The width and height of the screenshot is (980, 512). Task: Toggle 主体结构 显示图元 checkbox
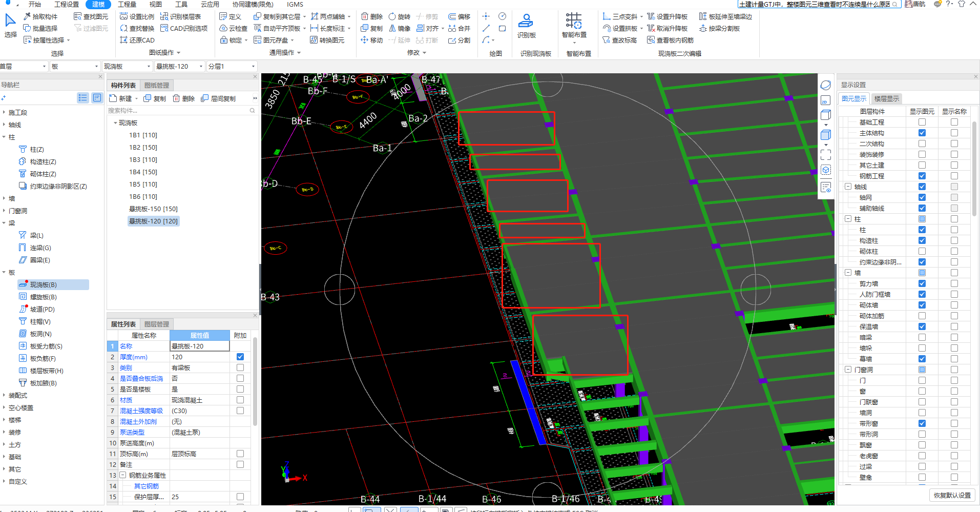pyautogui.click(x=922, y=133)
